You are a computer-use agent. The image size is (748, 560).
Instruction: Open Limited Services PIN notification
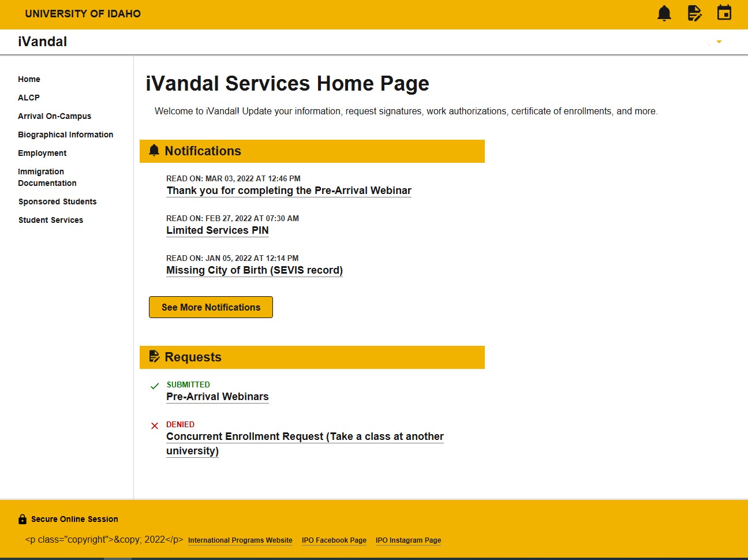pos(218,230)
